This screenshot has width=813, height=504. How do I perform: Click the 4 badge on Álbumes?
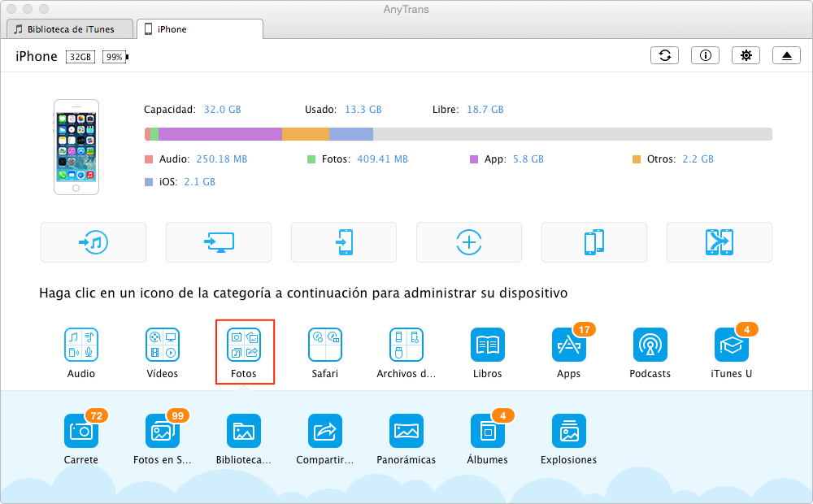tap(503, 416)
